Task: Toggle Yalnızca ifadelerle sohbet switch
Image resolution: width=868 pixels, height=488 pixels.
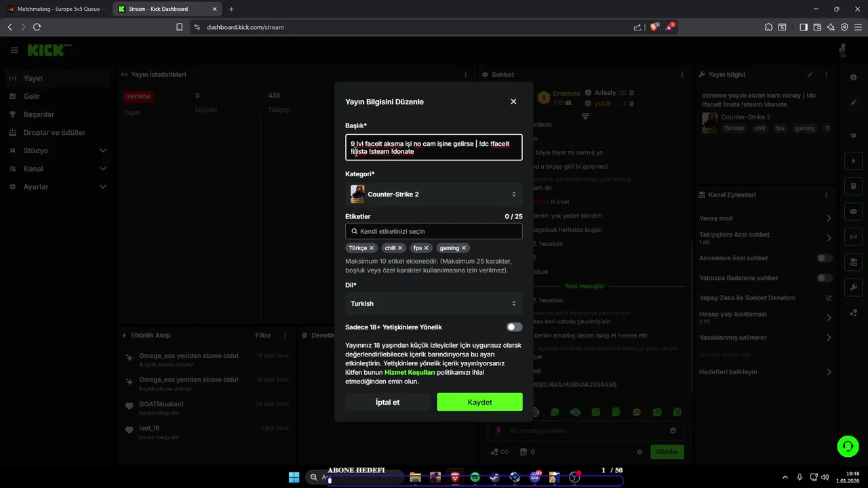Action: (x=825, y=278)
